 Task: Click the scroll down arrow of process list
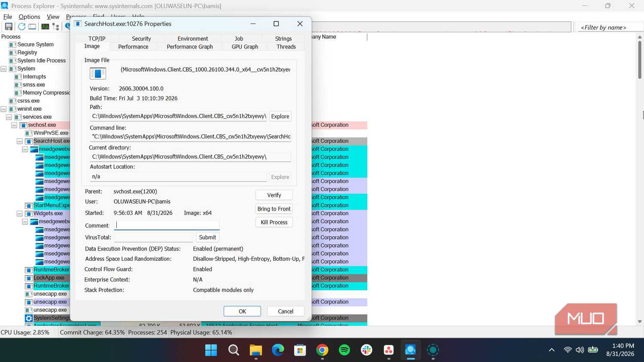(x=640, y=321)
